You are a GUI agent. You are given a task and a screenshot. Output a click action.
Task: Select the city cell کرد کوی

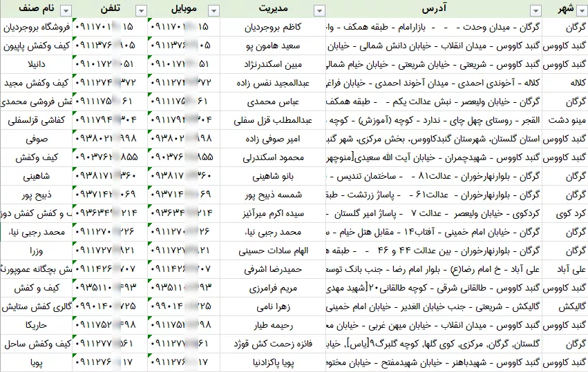(x=565, y=213)
